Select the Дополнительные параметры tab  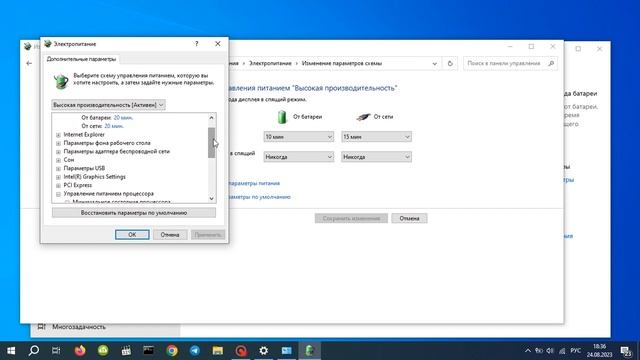(81, 59)
